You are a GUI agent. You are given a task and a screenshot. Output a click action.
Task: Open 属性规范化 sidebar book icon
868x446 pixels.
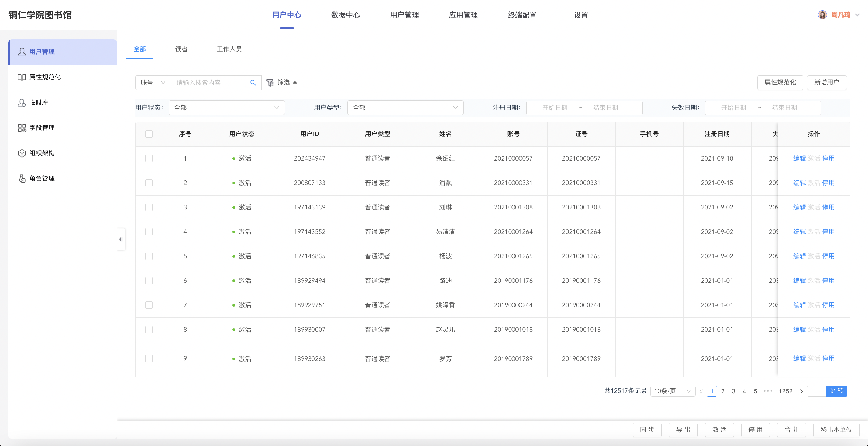pos(21,77)
